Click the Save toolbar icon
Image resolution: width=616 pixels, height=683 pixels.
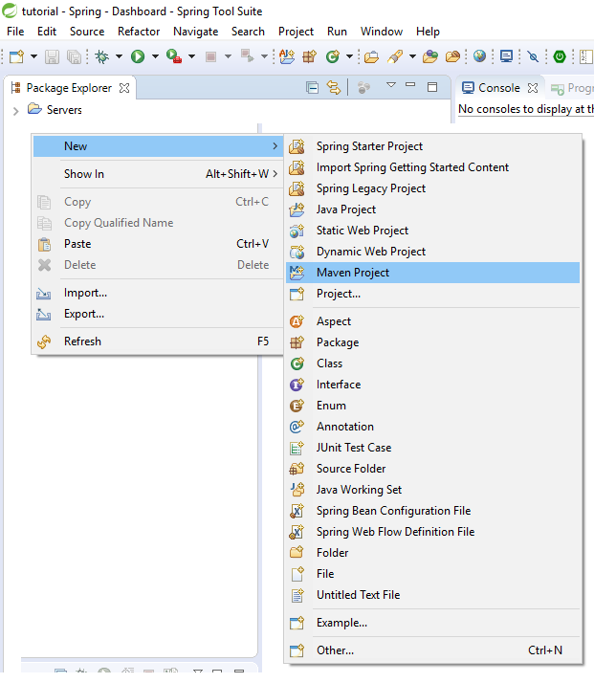(52, 56)
